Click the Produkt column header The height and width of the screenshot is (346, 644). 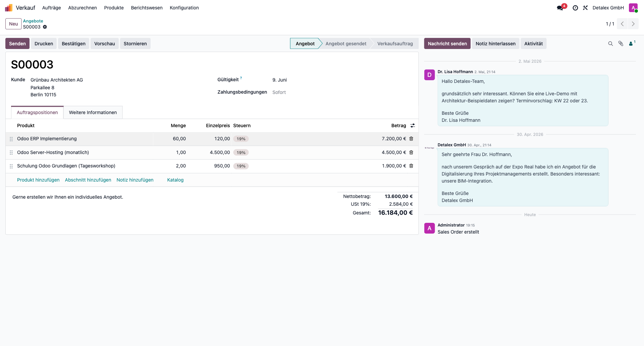(x=26, y=126)
